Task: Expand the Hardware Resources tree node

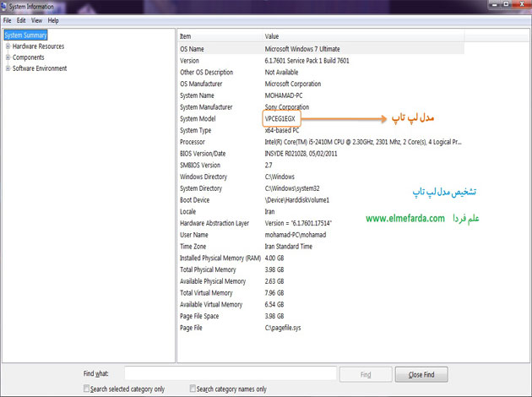Action: pos(8,46)
